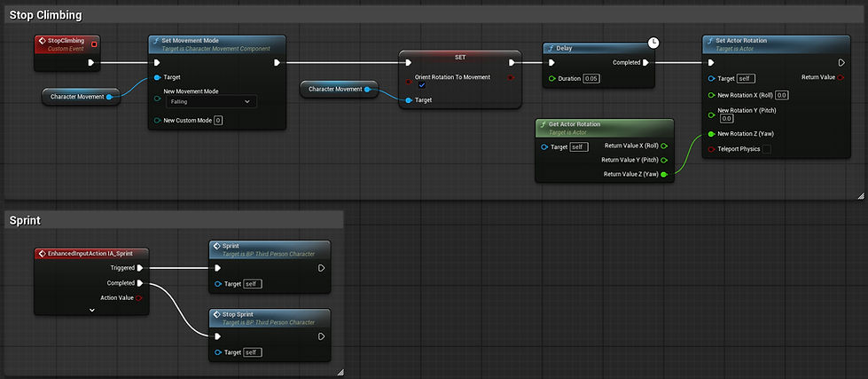Click the Orient Rotation To Movement output pin
The height and width of the screenshot is (379, 868).
510,77
